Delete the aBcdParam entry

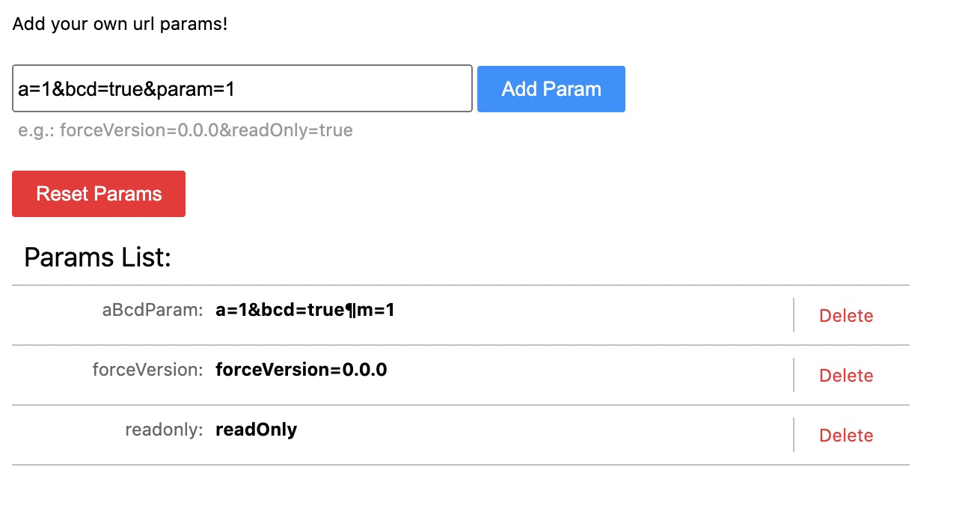[x=846, y=316]
